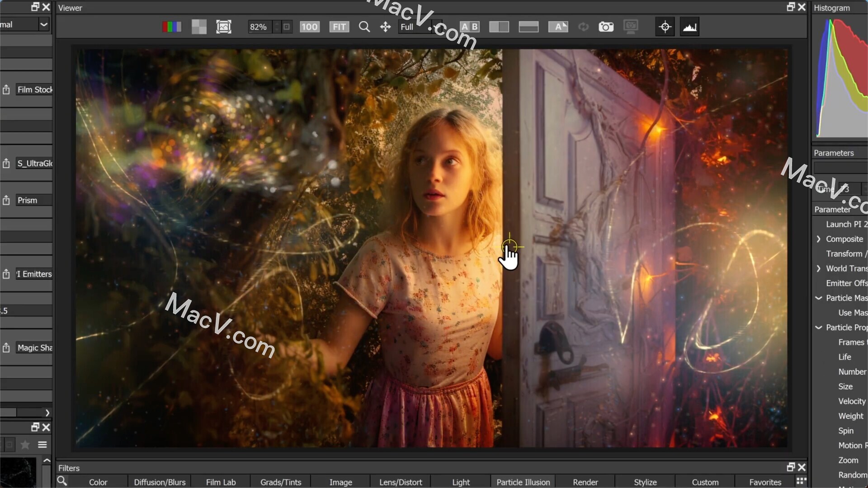The width and height of the screenshot is (868, 488).
Task: Select the Lens/Distort filter tab
Action: 401,481
